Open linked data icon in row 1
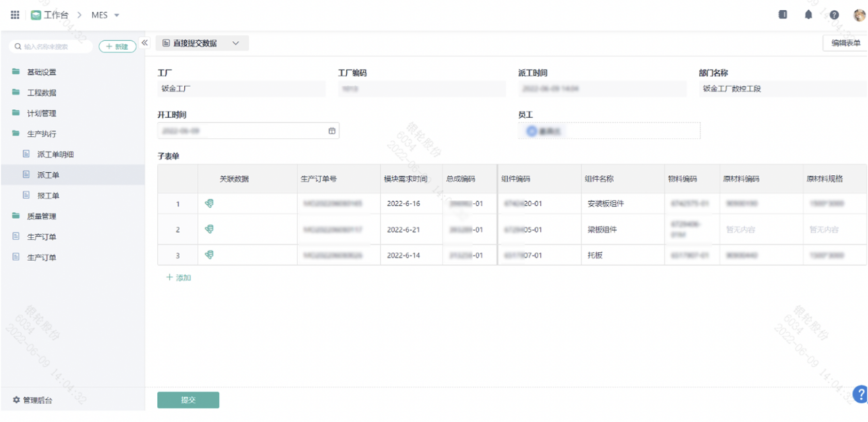868x422 pixels. [x=209, y=203]
